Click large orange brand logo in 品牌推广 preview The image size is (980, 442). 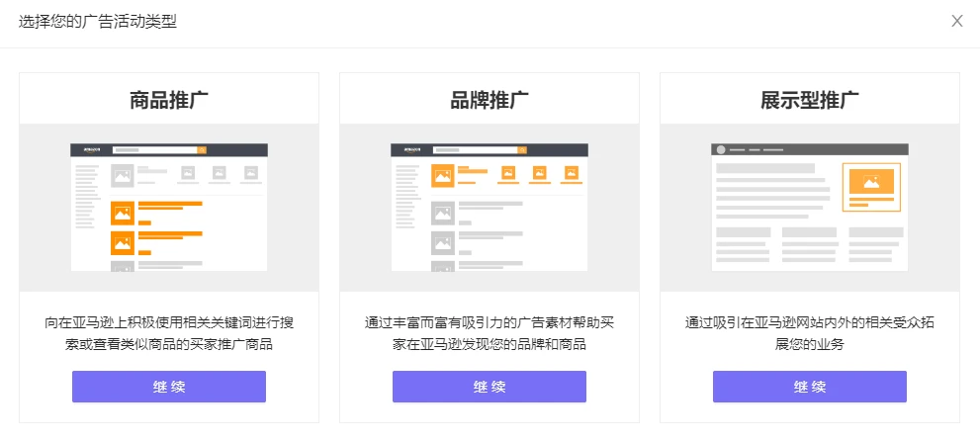(442, 176)
